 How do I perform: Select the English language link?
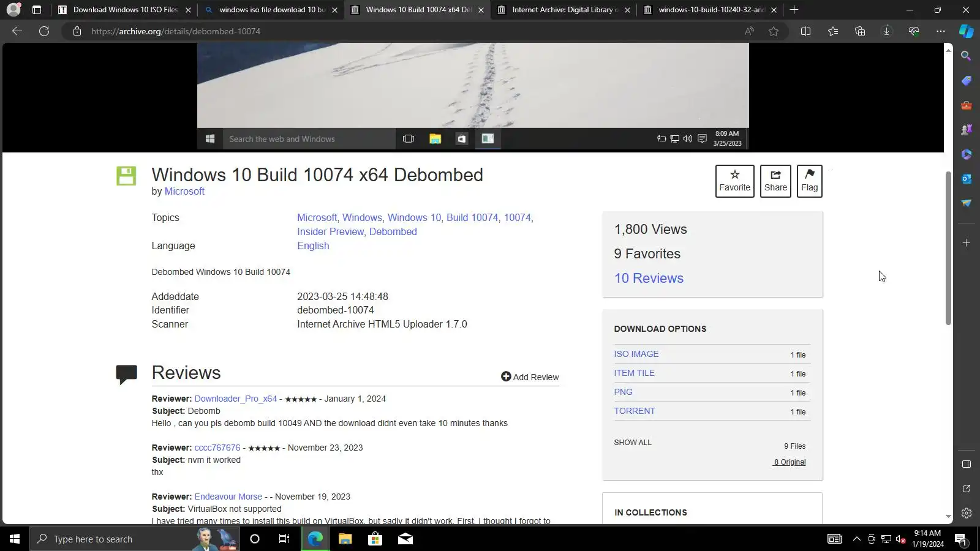click(313, 246)
